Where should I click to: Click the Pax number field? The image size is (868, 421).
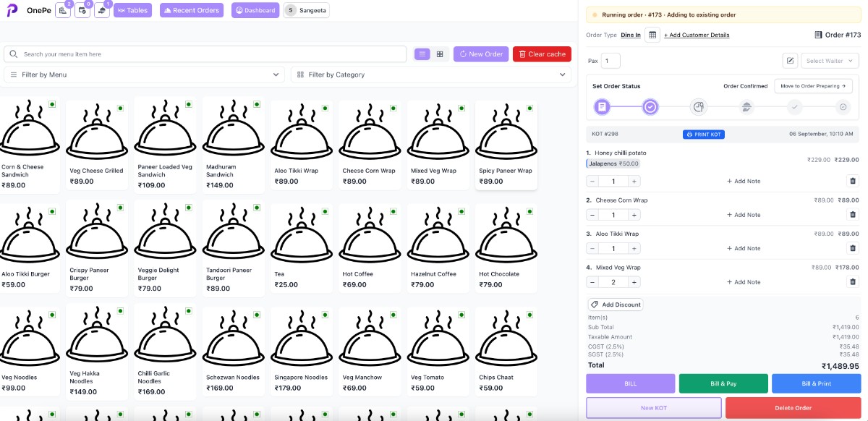coord(611,61)
